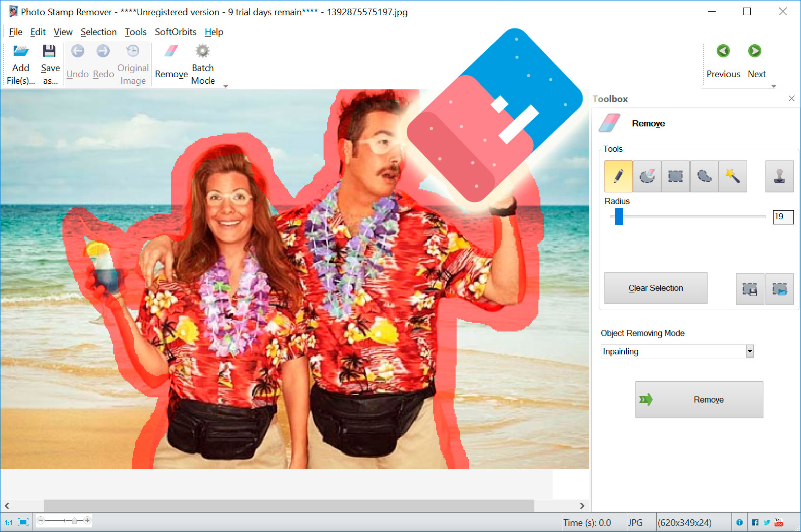Viewport: 801px width, 532px height.
Task: Open the Help menu
Action: [214, 32]
